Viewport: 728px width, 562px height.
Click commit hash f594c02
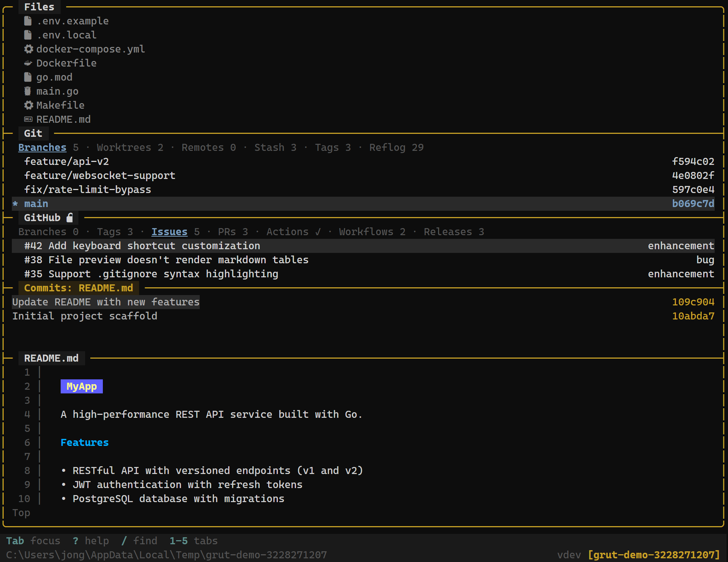point(693,162)
